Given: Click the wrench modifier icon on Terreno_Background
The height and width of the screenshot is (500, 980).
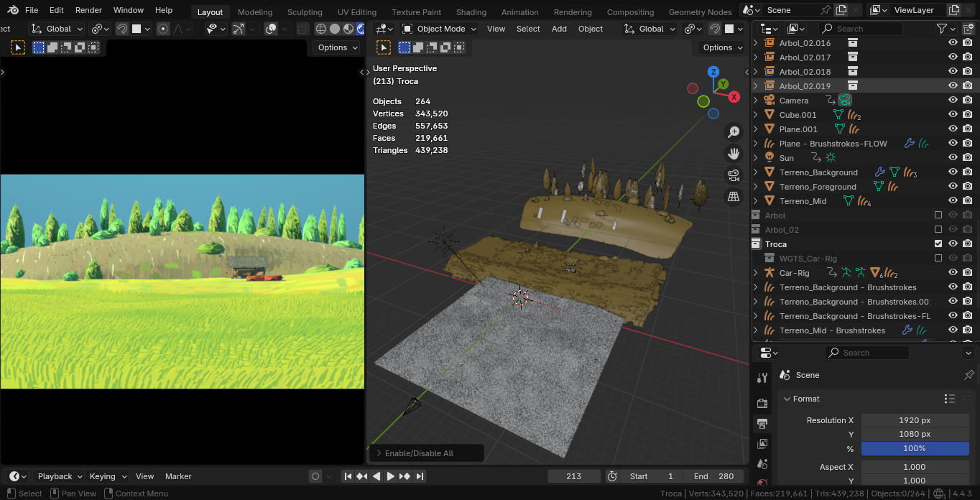Looking at the screenshot, I should click(x=879, y=172).
